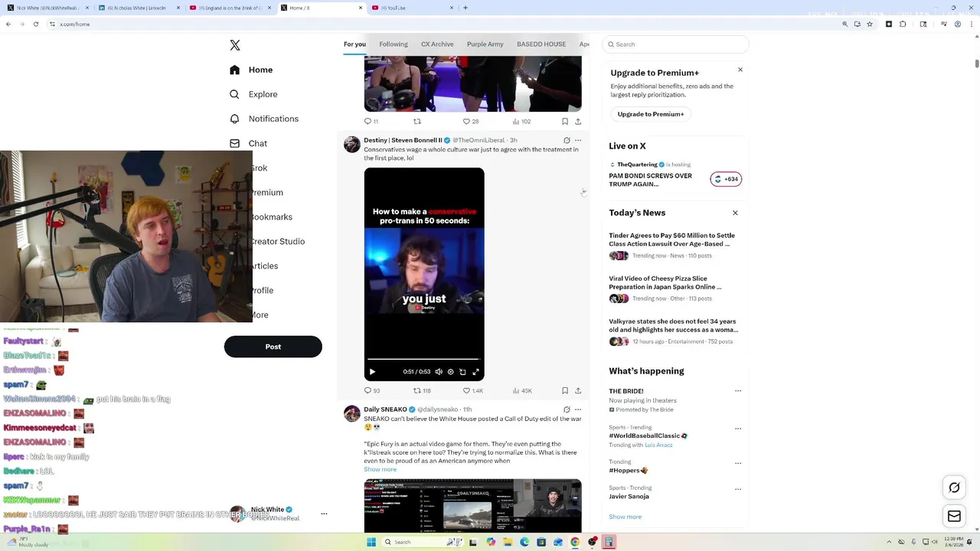Expand Daily SNEAKO post with Show more
This screenshot has width=980, height=551.
(x=380, y=469)
